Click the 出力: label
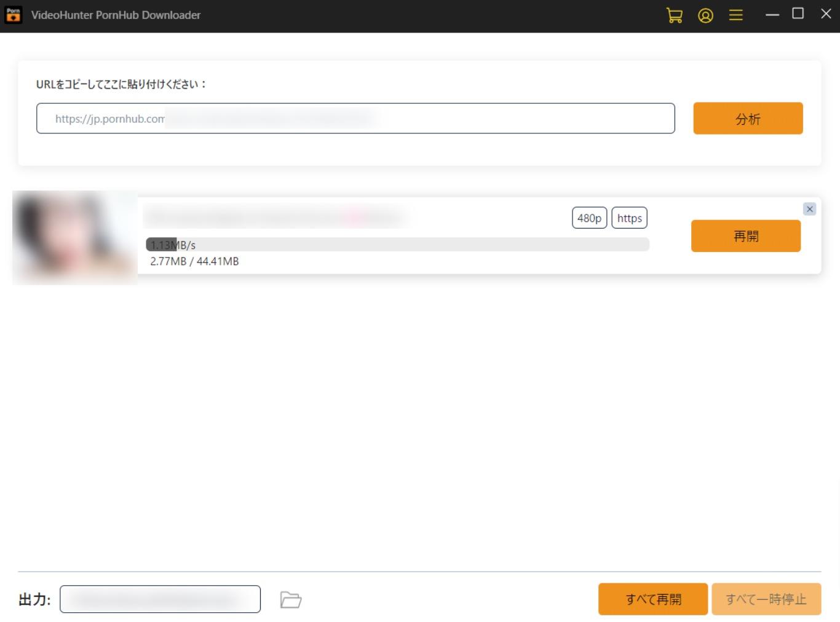This screenshot has height=622, width=840. click(x=34, y=600)
